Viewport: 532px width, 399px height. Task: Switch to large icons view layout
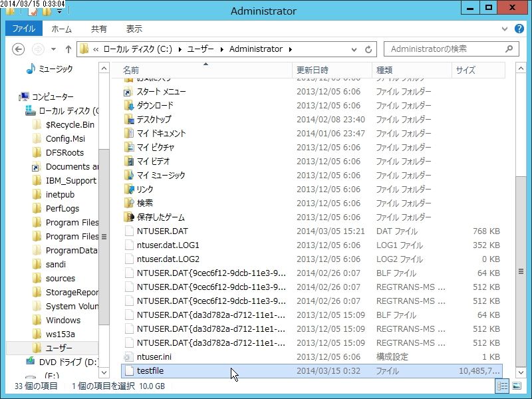(x=517, y=386)
